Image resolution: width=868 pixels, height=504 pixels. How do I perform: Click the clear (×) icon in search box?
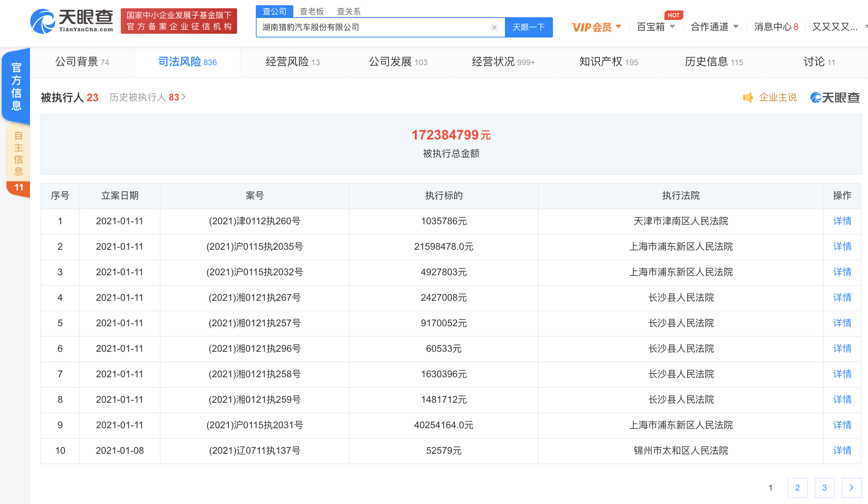point(494,27)
